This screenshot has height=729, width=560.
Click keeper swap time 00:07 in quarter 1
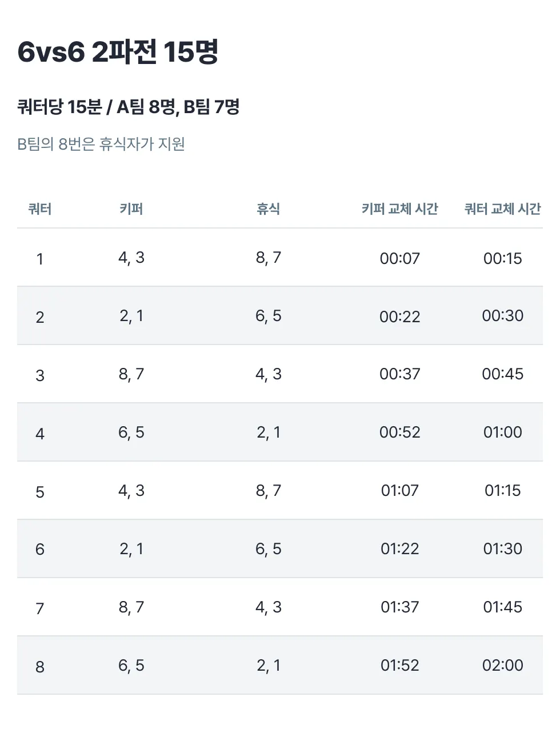point(400,259)
